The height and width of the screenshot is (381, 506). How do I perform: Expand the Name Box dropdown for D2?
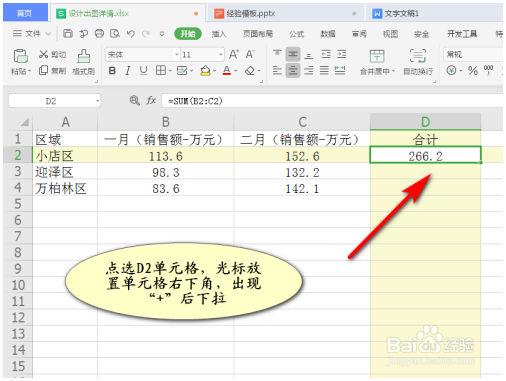pyautogui.click(x=97, y=101)
